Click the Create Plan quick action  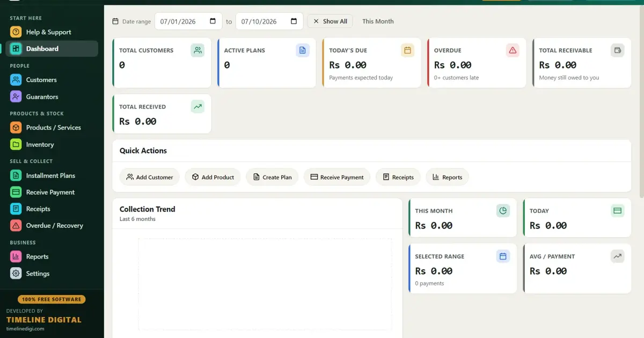coord(272,177)
